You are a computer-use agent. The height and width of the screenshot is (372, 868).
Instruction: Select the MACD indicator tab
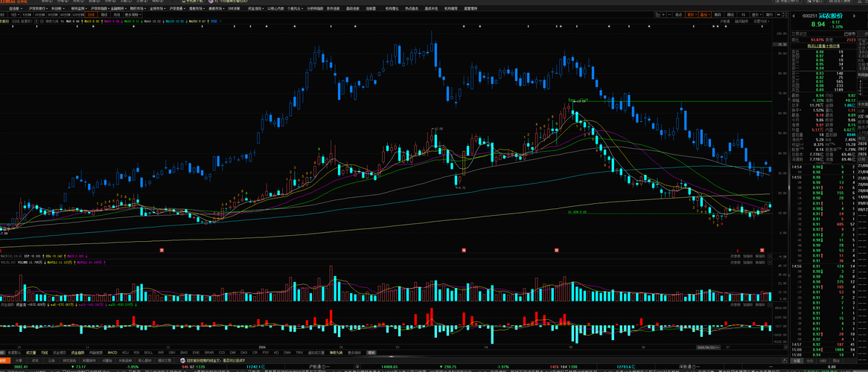(x=112, y=353)
